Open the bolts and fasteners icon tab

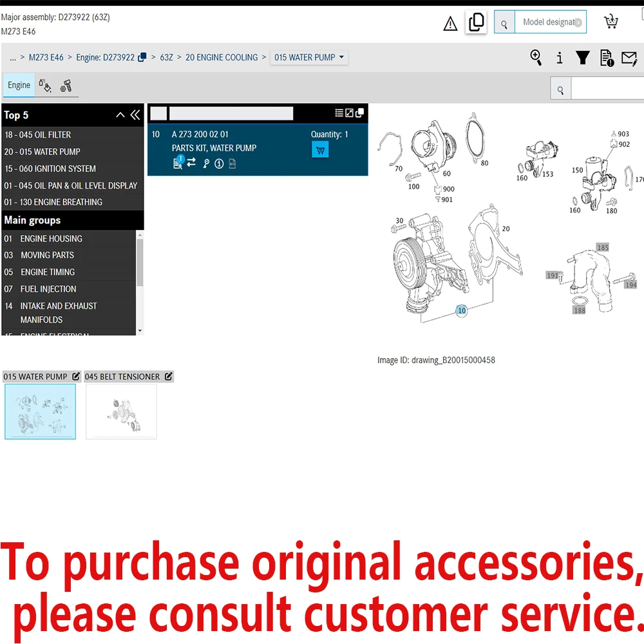pyautogui.click(x=66, y=86)
